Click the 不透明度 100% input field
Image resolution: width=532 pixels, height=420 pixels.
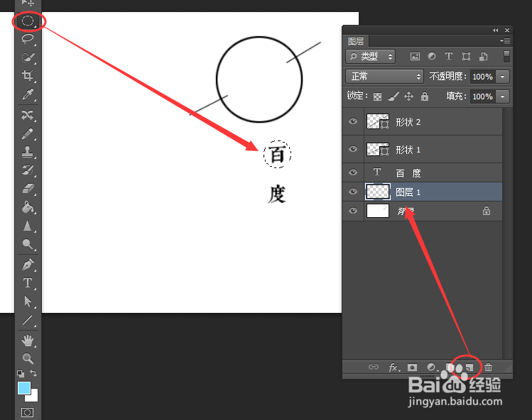pyautogui.click(x=482, y=77)
